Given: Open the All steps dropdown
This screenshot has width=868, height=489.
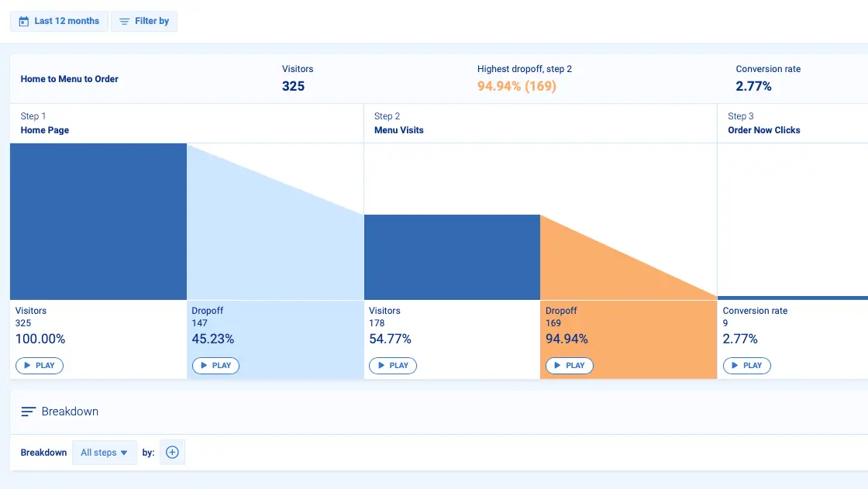Looking at the screenshot, I should (x=105, y=452).
